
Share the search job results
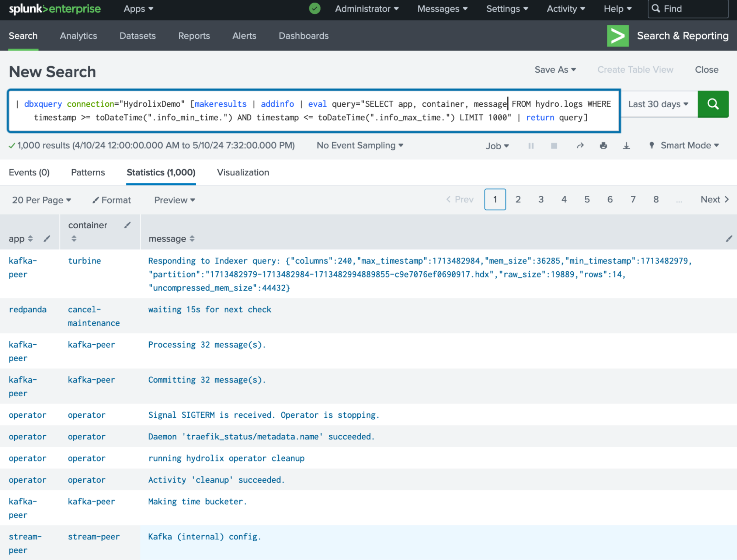580,146
